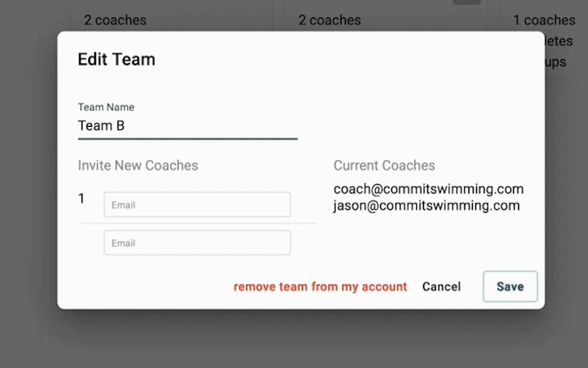Click the small gray button above the middle card
The width and height of the screenshot is (588, 368).
point(466,2)
